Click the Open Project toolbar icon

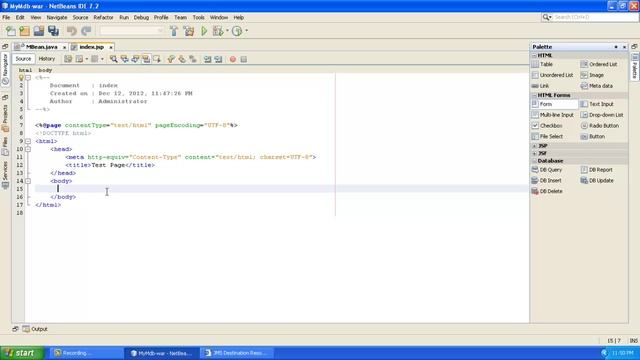[39, 31]
